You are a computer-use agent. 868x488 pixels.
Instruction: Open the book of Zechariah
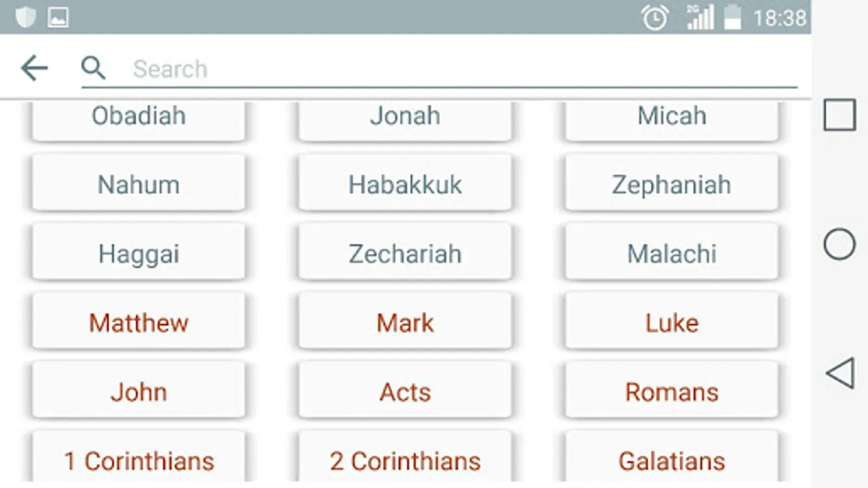click(405, 253)
